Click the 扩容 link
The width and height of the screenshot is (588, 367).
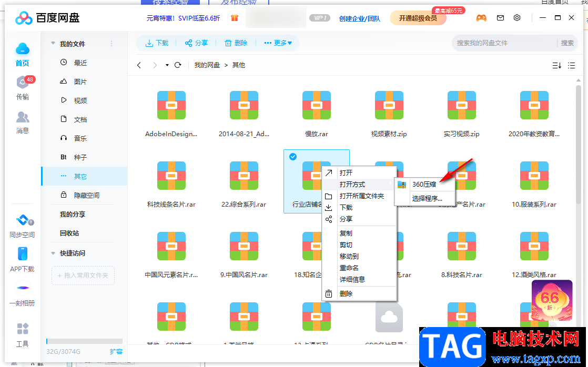coord(116,351)
